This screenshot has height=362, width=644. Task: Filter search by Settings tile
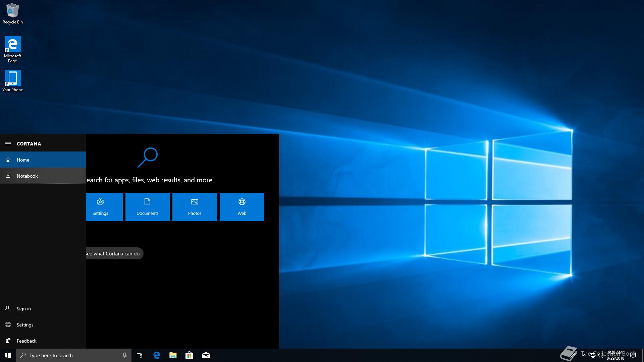click(x=104, y=207)
